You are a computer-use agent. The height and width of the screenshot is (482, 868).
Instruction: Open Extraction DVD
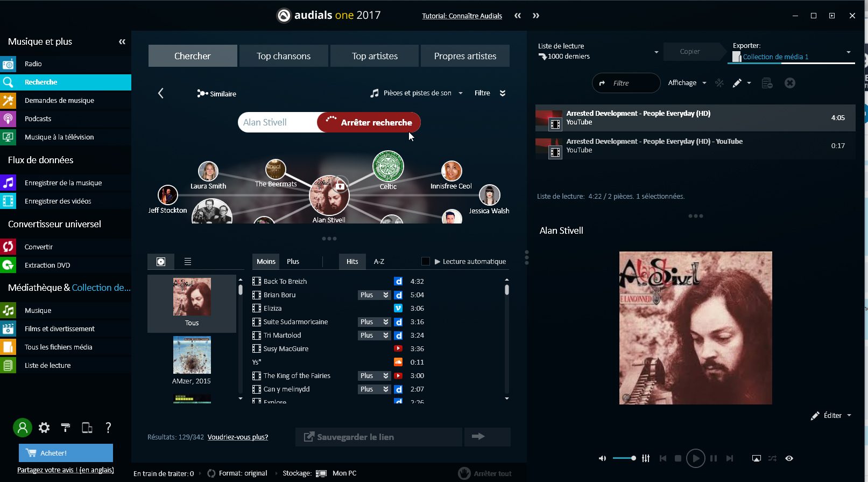point(66,265)
